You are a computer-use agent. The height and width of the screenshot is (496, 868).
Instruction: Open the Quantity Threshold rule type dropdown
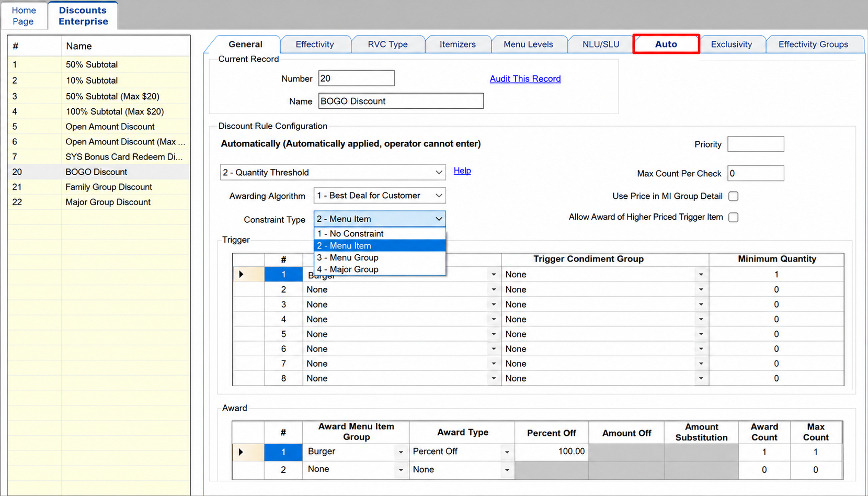[333, 173]
